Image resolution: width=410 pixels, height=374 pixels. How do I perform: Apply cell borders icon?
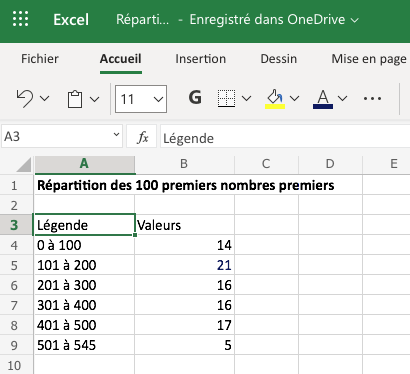(x=226, y=98)
